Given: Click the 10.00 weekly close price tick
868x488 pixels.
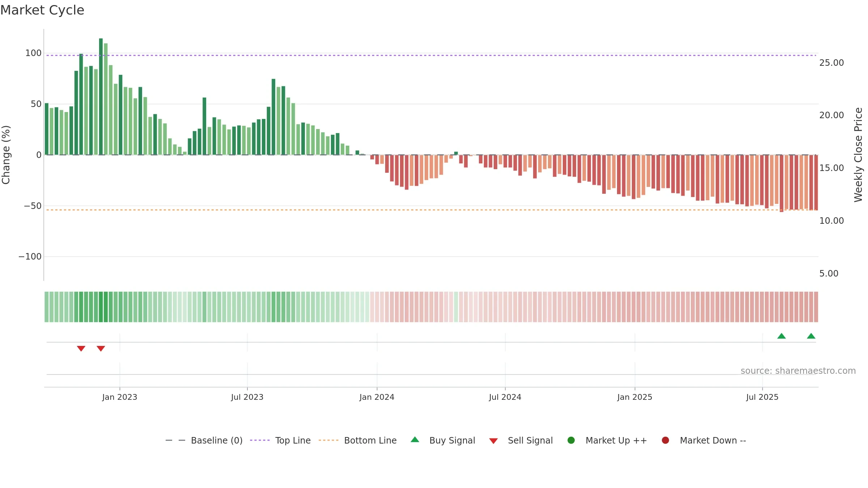Looking at the screenshot, I should [831, 221].
